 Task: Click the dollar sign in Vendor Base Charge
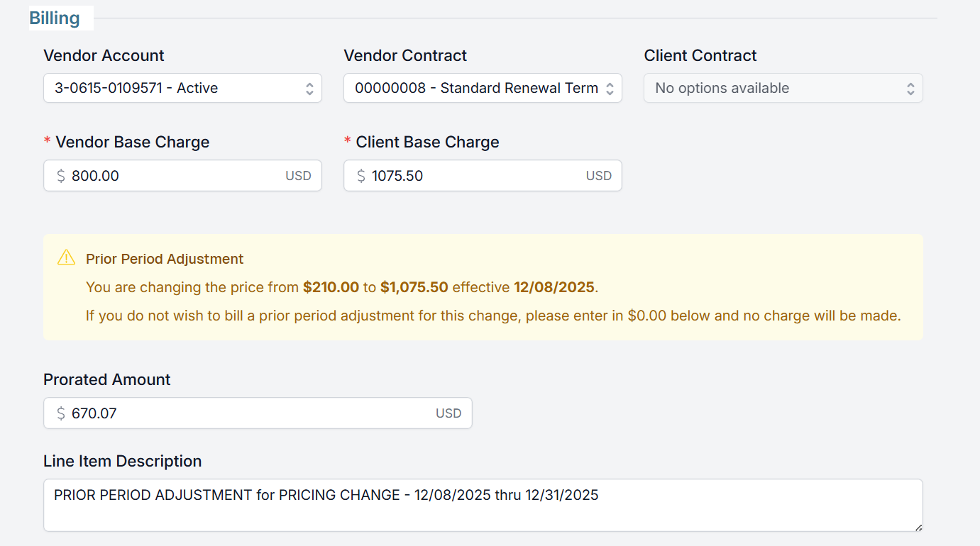(61, 176)
